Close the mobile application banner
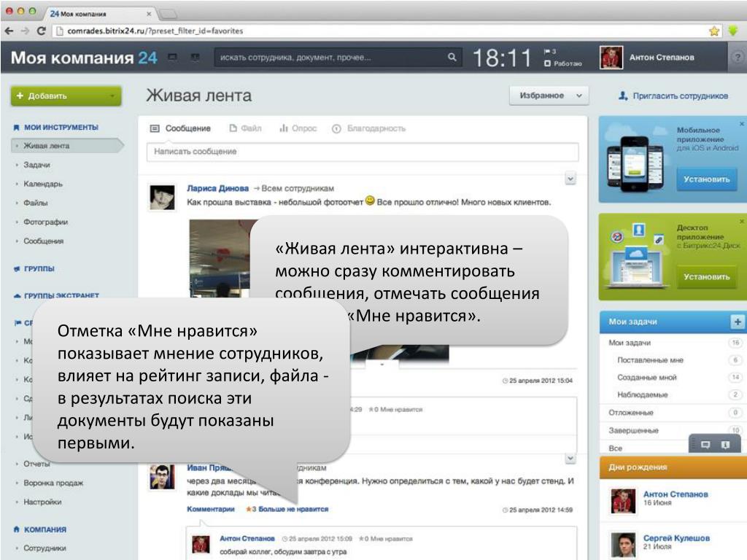 pyautogui.click(x=742, y=124)
